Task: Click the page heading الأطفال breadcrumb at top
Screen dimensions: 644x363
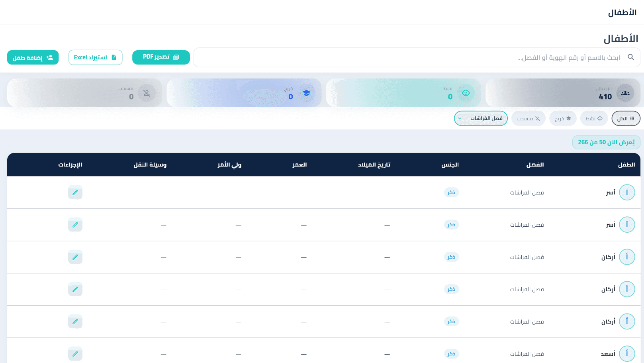Action: (622, 13)
